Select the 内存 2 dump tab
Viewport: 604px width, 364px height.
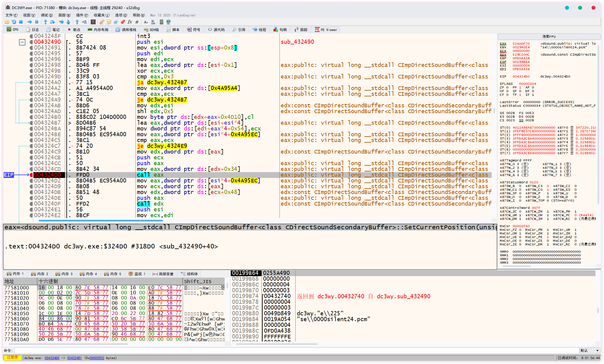coord(40,274)
